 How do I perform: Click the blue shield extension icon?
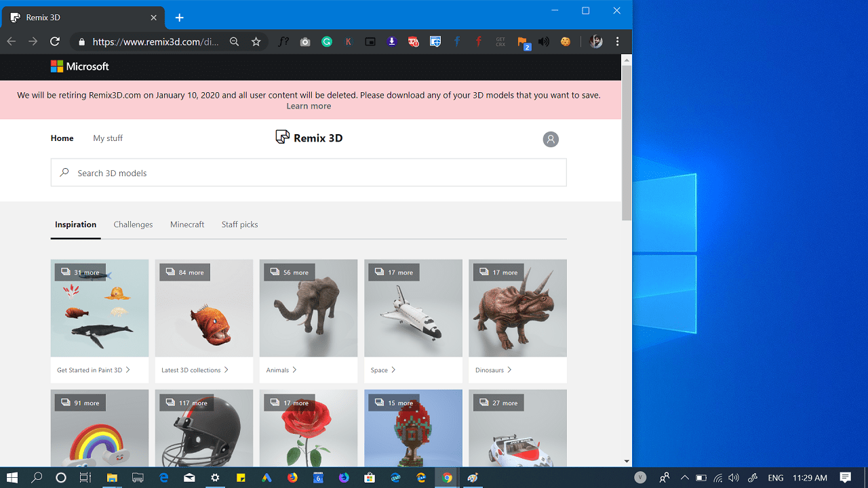pos(435,41)
